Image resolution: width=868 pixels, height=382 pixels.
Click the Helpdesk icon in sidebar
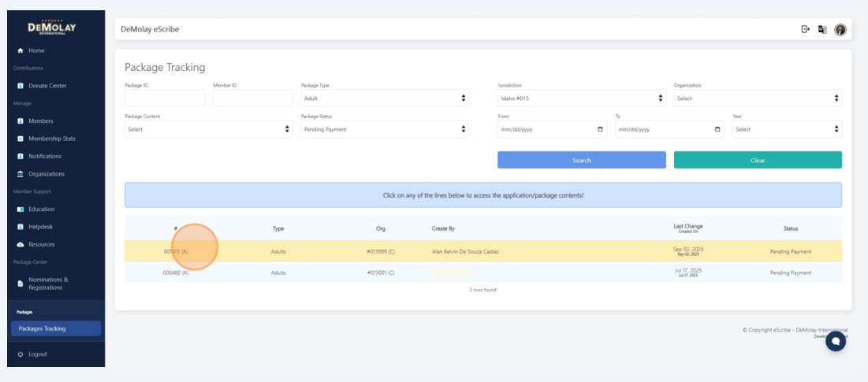20,227
